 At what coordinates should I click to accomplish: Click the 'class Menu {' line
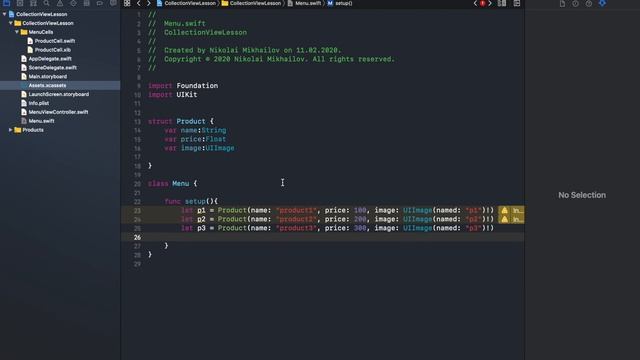(x=173, y=184)
